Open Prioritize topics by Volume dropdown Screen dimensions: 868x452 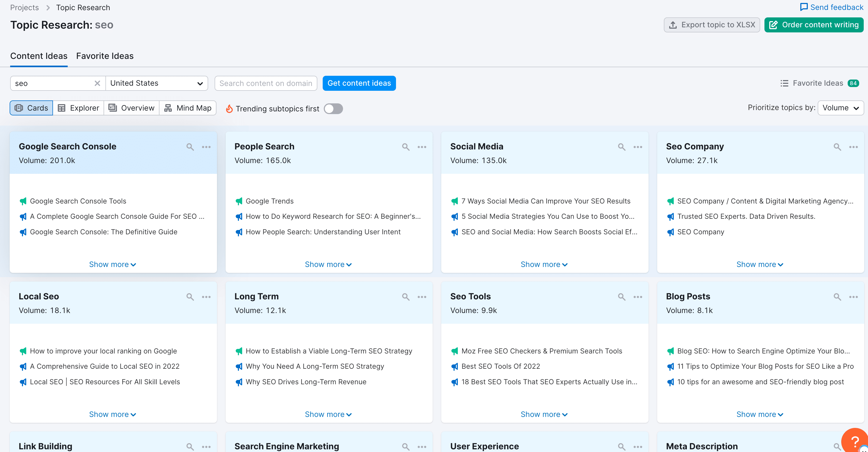(840, 108)
